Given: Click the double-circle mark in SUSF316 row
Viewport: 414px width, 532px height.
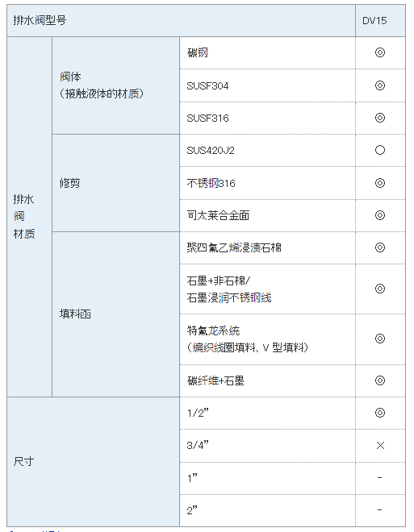Looking at the screenshot, I should tap(379, 118).
